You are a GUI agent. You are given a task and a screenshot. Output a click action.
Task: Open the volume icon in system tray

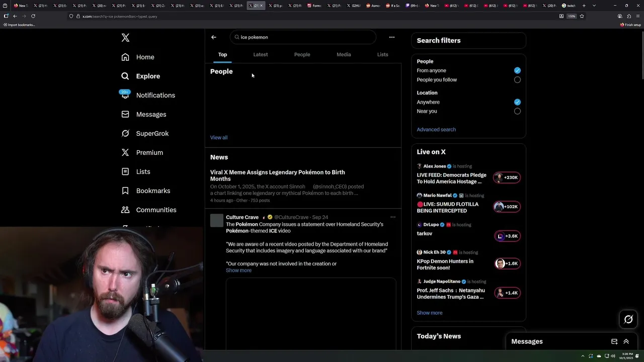pos(613,356)
